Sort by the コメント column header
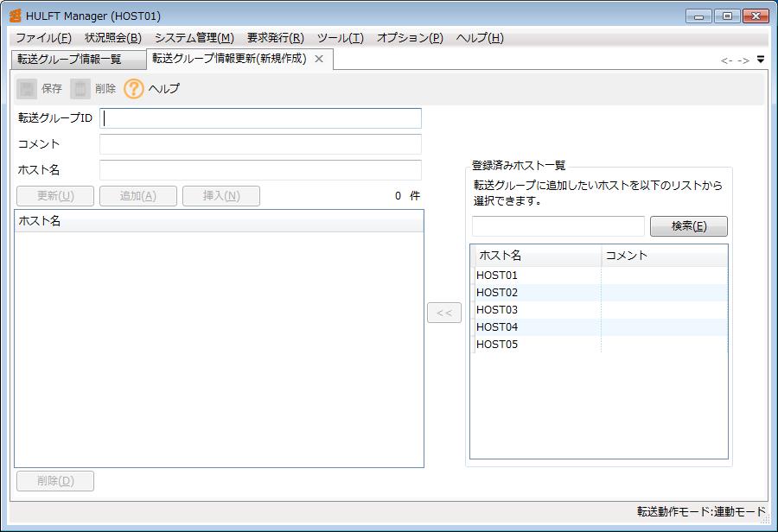Viewport: 778px width, 532px height. [x=664, y=256]
